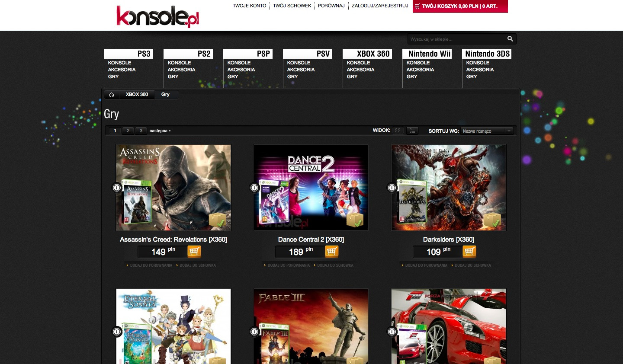The image size is (623, 364).
Task: Add Dance Central 2 to cart
Action: point(332,251)
